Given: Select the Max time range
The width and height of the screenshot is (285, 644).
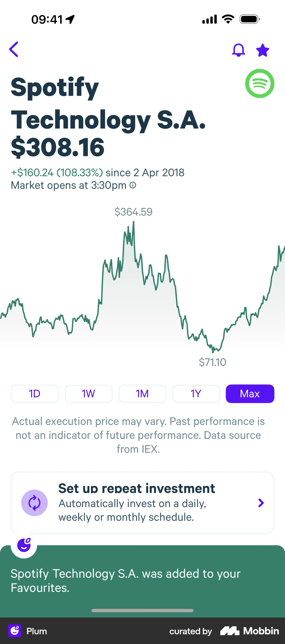Looking at the screenshot, I should tap(250, 394).
